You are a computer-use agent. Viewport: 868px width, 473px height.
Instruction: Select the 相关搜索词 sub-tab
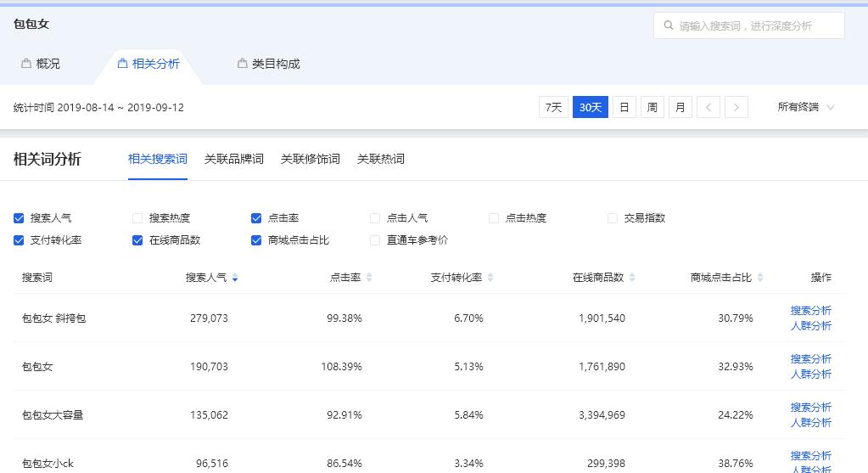point(158,159)
